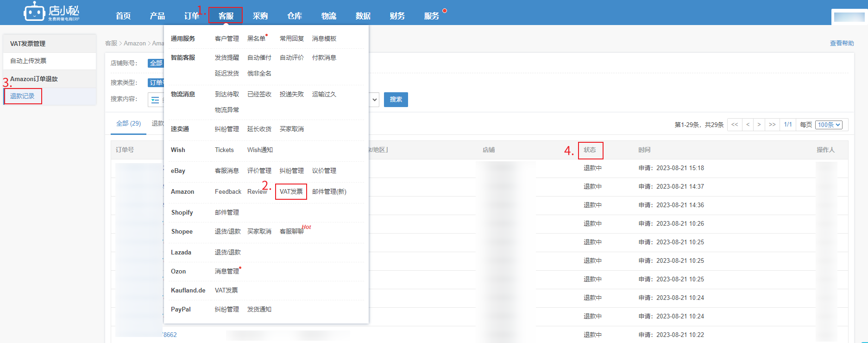Go to first page with << button
Image resolution: width=868 pixels, height=343 pixels.
pos(735,125)
